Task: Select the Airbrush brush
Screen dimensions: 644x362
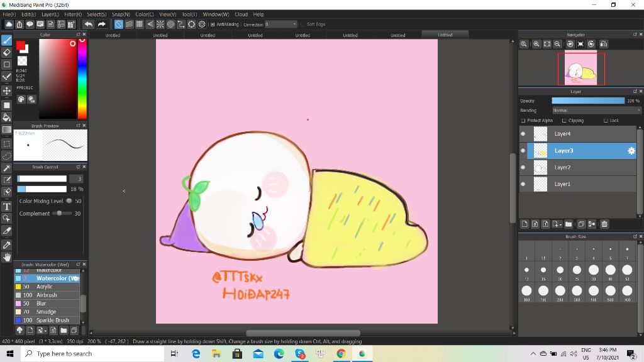Action: coord(47,295)
